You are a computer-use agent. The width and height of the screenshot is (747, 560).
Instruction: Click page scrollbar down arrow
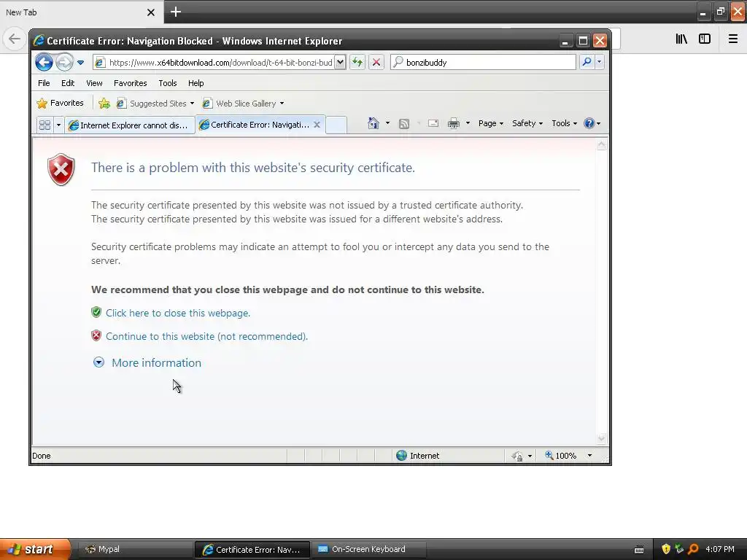pyautogui.click(x=601, y=438)
